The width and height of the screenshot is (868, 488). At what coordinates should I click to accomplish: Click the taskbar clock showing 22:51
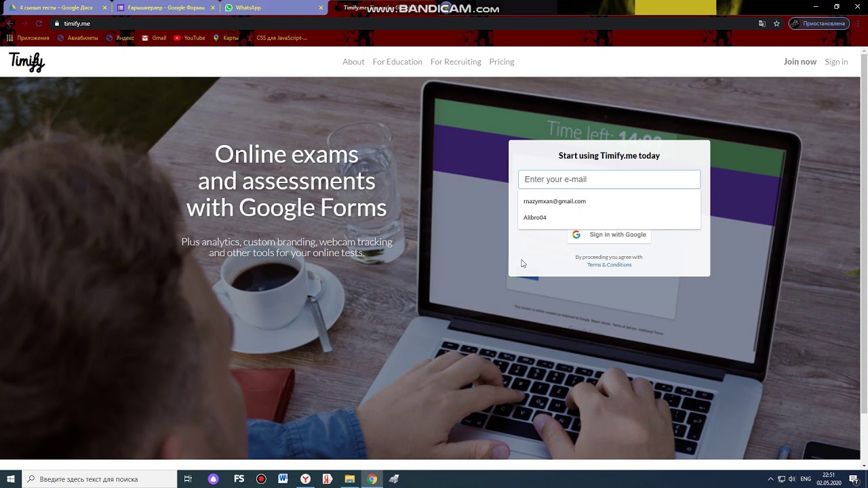[x=829, y=479]
